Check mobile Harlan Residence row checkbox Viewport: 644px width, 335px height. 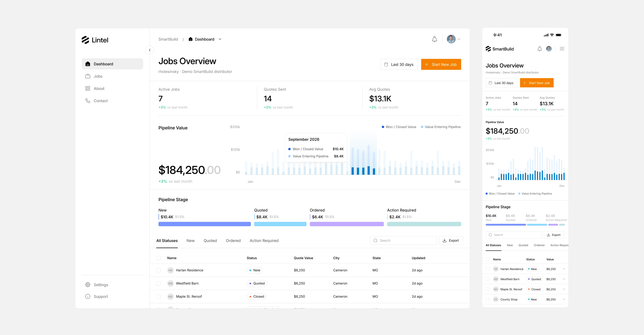(488, 269)
